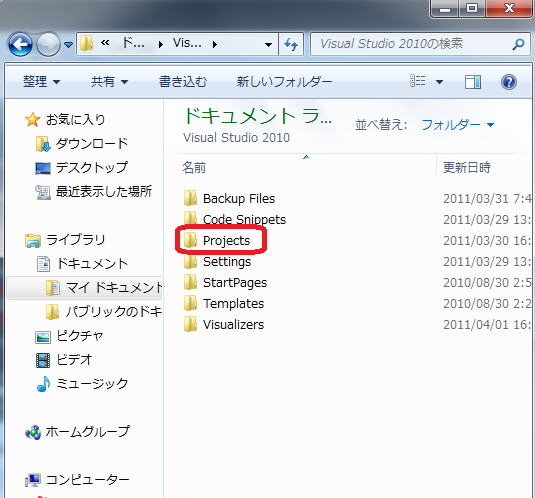Open the ピクチャ library
535x498 pixels.
coord(80,336)
